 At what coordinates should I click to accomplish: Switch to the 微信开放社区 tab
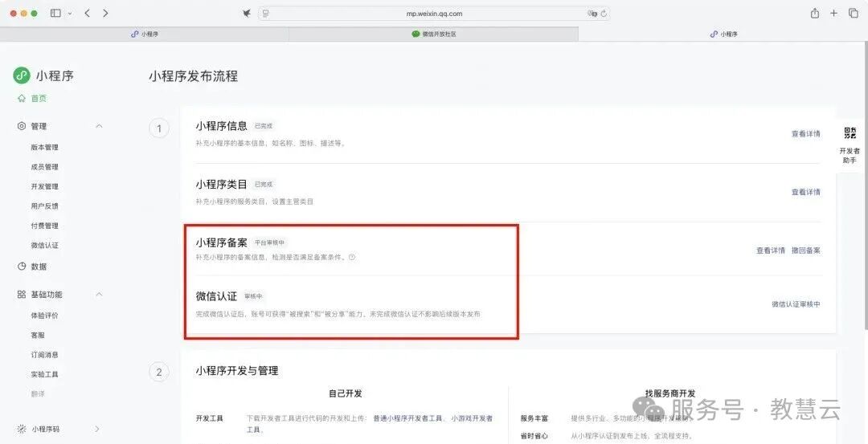pos(433,34)
